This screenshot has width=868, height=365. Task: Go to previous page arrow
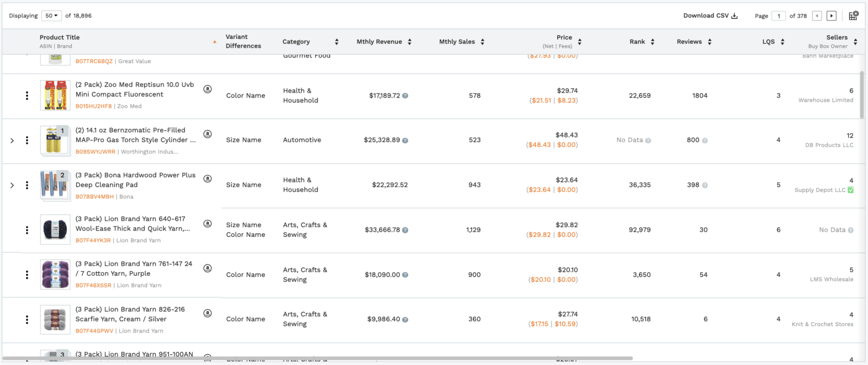(x=817, y=16)
